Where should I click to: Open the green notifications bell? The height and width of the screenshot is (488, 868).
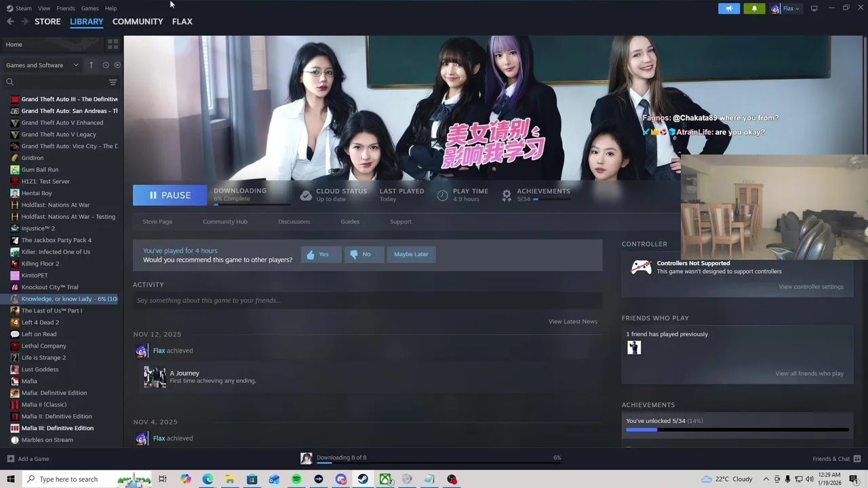point(754,8)
